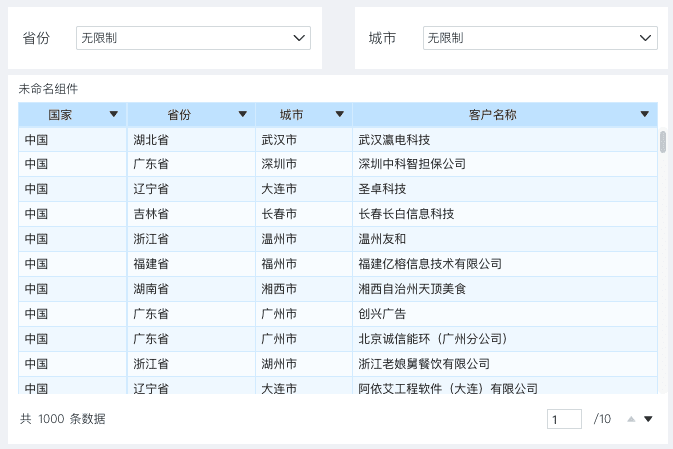Click the 客户名称 column filter arrow
673x449 pixels.
[x=645, y=114]
